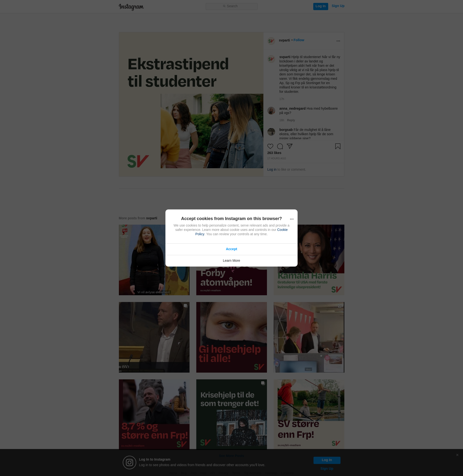Open thumbnail of man in suit (SV)
The width and height of the screenshot is (463, 476).
(x=154, y=337)
